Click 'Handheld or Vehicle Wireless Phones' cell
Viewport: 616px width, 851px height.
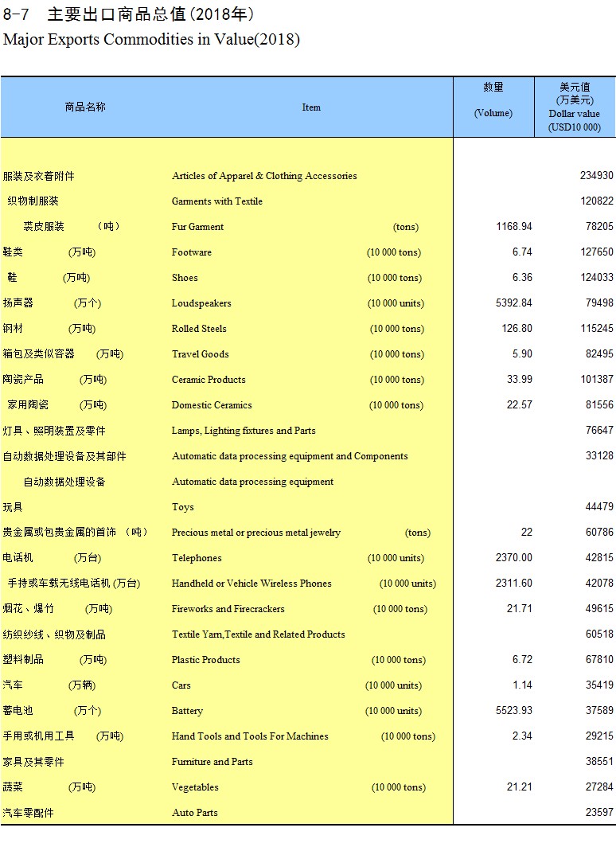(251, 584)
